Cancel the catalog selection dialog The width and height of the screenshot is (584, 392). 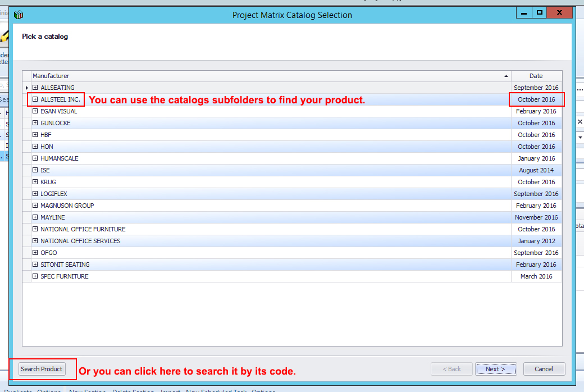(544, 369)
